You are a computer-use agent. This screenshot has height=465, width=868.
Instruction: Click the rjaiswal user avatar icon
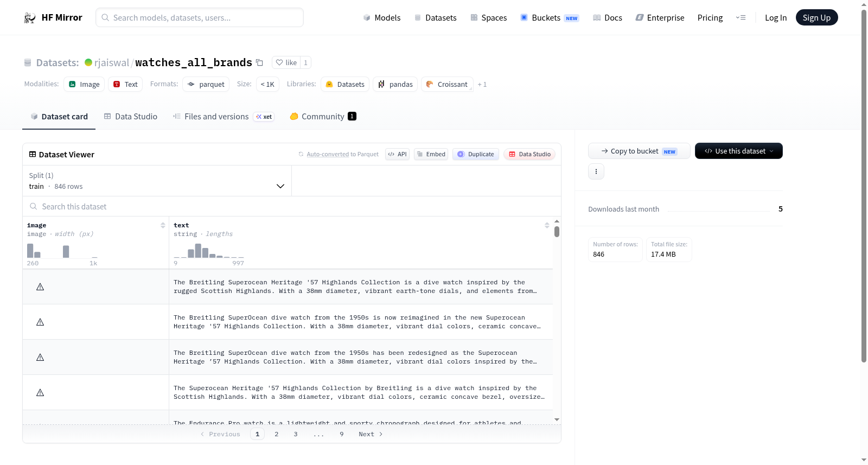(x=88, y=62)
